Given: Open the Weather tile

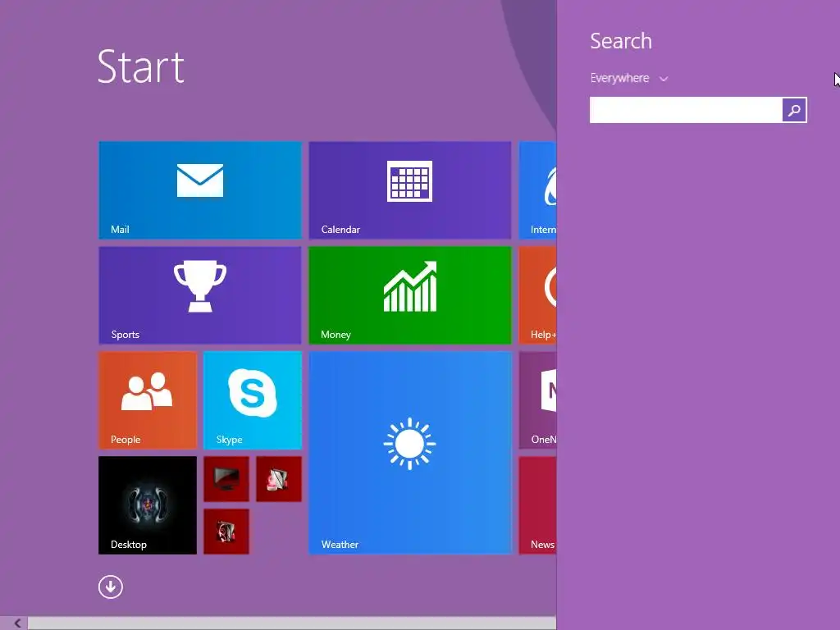Looking at the screenshot, I should pyautogui.click(x=410, y=453).
